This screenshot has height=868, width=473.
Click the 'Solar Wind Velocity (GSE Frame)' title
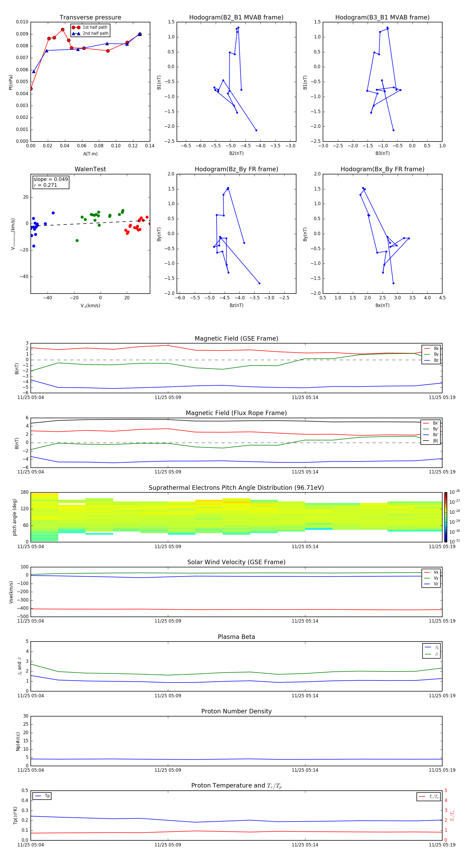click(x=236, y=562)
